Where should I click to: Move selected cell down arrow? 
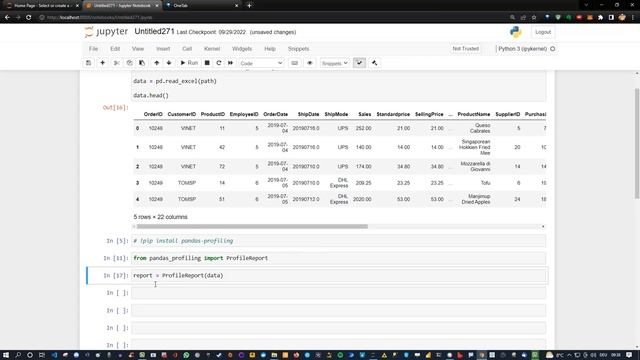point(169,63)
